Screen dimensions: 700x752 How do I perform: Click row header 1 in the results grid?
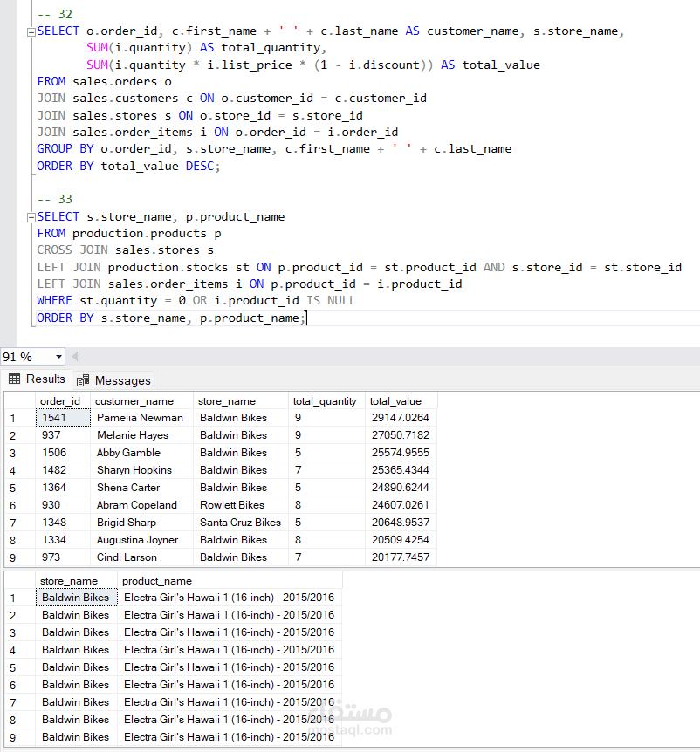14,417
